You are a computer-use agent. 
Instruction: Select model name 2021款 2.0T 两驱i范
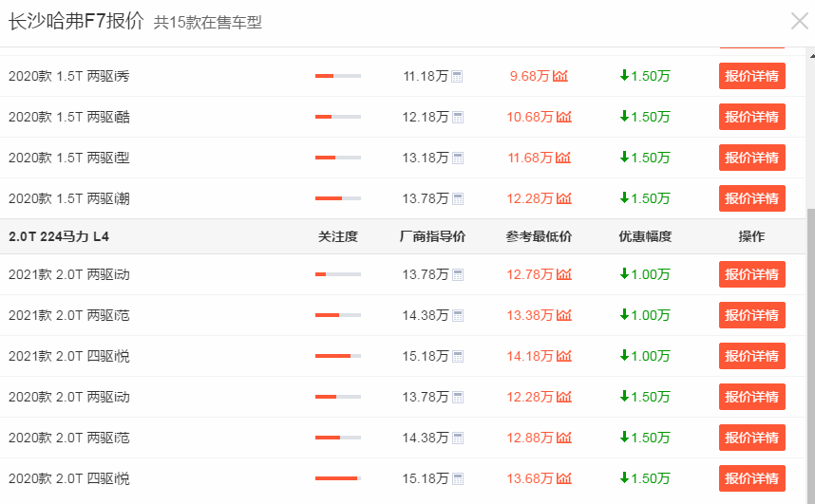pos(68,315)
